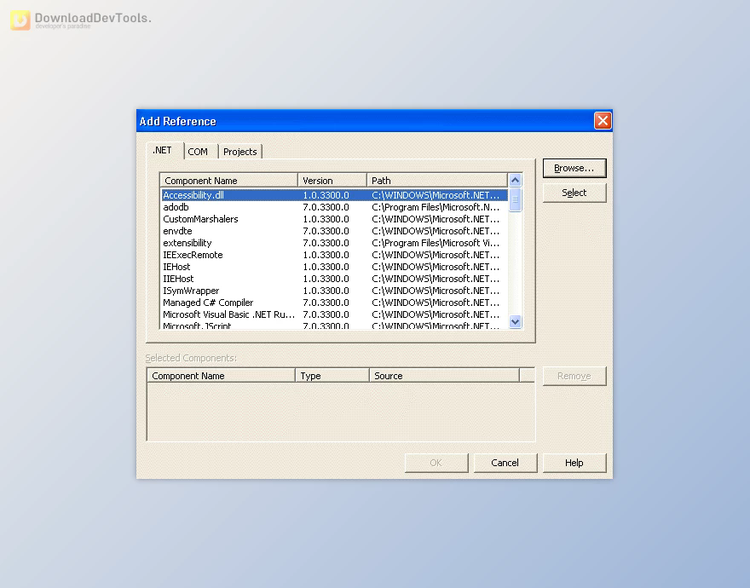
Task: Click the scroll up arrow of component list
Action: coord(515,180)
